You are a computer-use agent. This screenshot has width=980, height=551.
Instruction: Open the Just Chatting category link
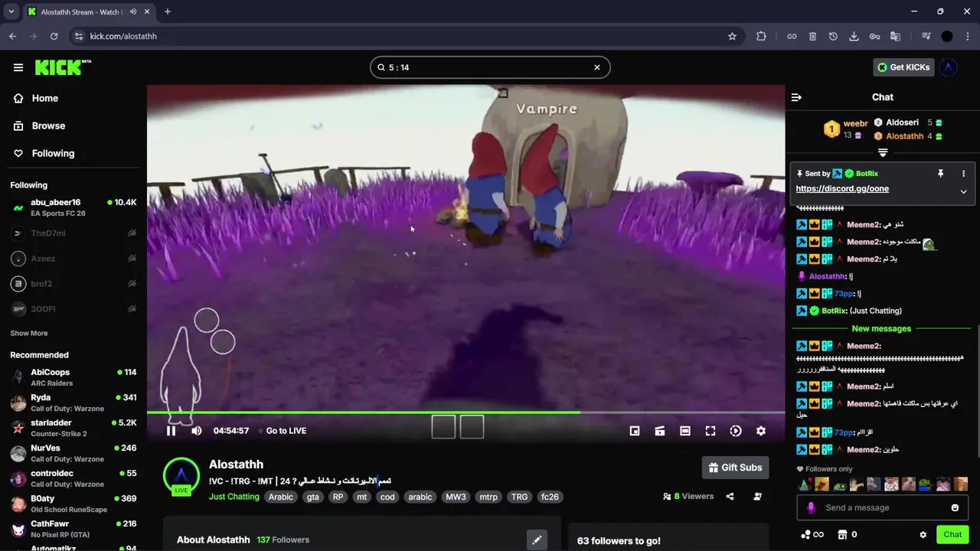234,497
